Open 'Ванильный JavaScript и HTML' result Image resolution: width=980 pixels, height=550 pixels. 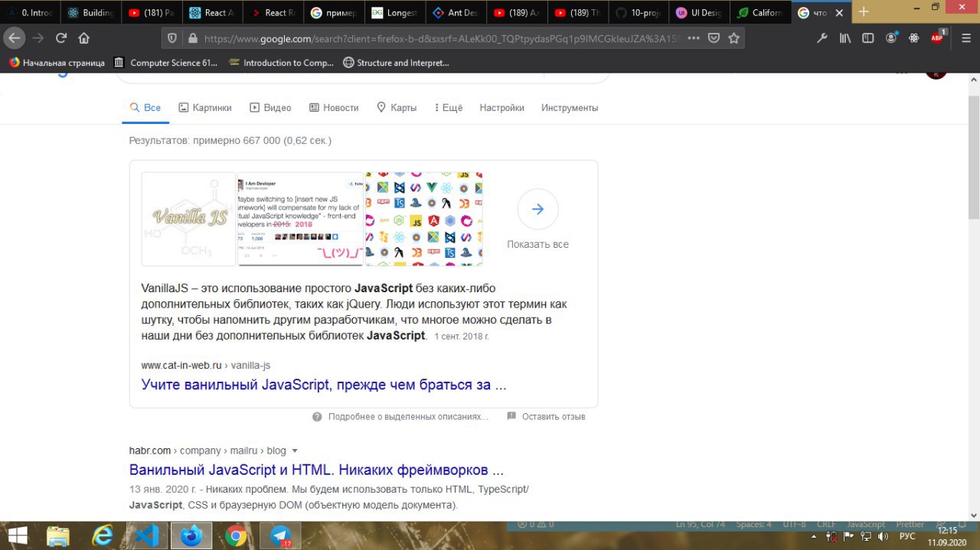tap(316, 470)
